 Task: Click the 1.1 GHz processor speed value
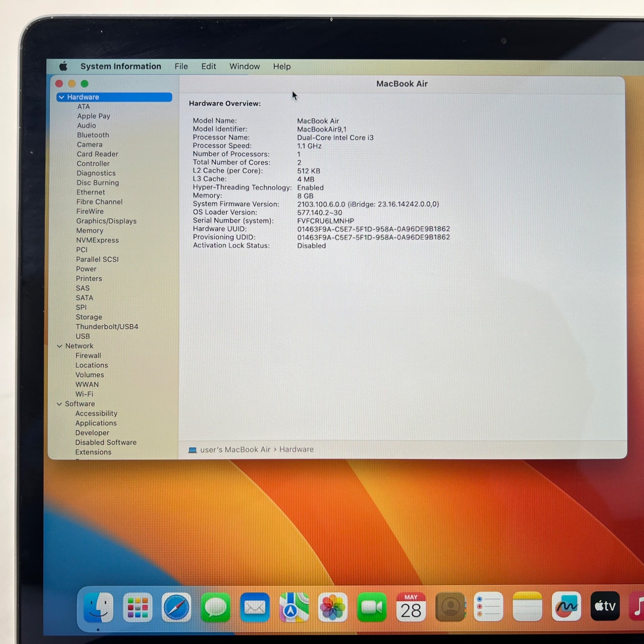(x=309, y=146)
